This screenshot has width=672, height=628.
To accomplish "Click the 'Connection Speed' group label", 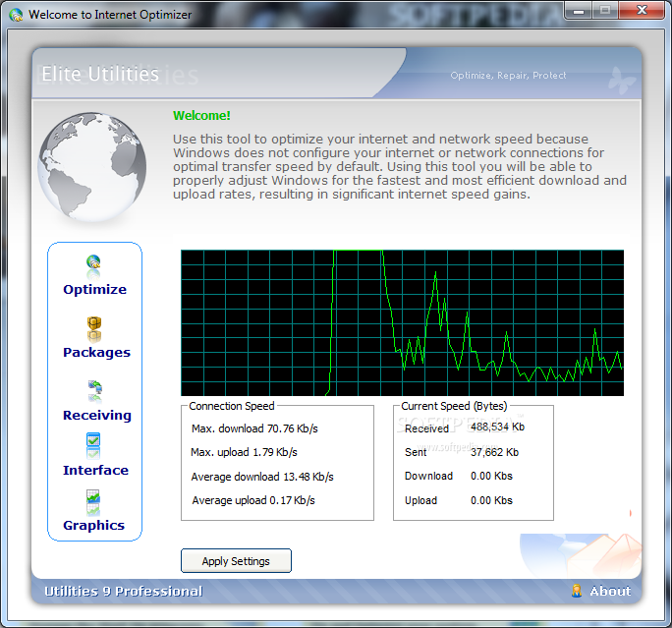I will [x=232, y=406].
